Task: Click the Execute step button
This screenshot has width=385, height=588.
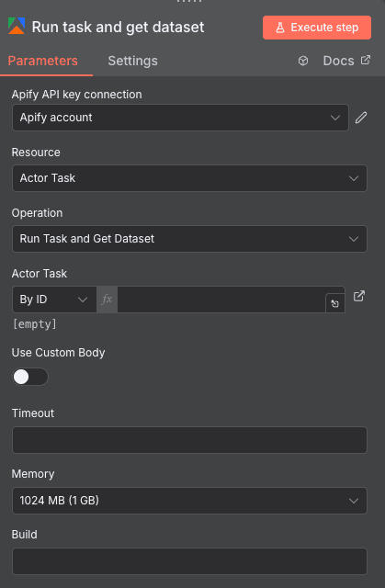Action: tap(317, 28)
